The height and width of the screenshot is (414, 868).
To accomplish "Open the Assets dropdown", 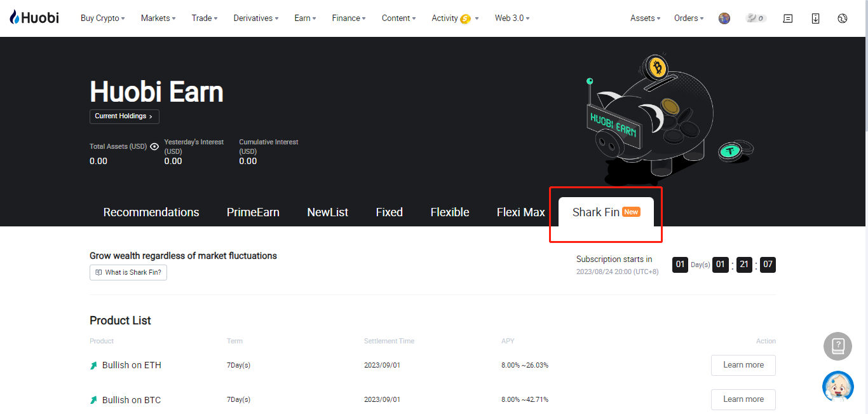I will [x=645, y=18].
